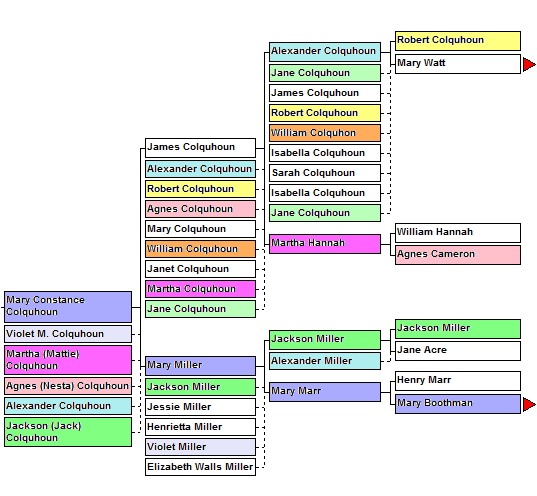The image size is (537, 496).
Task: Click Alexander Colquhoun, husband of Martha Hannah
Action: 325,52
